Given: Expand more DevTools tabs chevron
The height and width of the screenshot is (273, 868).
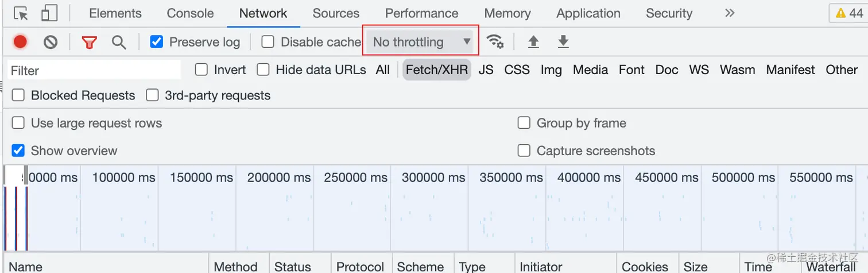Looking at the screenshot, I should 730,13.
